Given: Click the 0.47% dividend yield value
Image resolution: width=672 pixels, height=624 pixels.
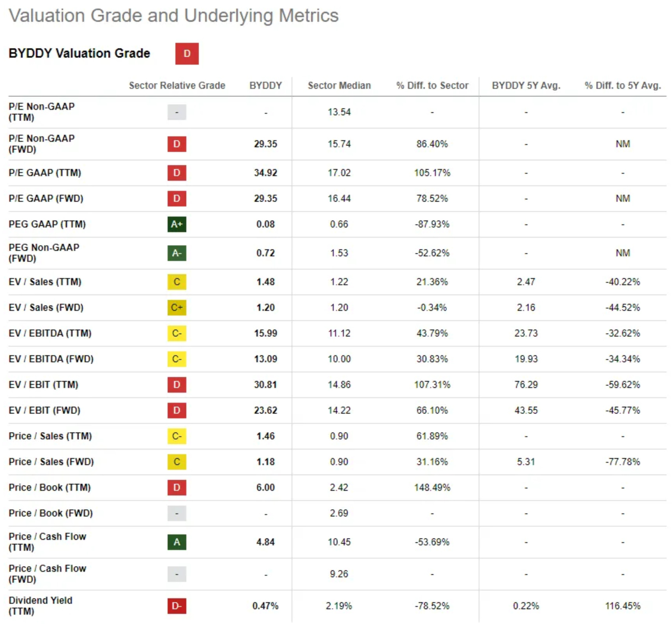Looking at the screenshot, I should (x=265, y=606).
